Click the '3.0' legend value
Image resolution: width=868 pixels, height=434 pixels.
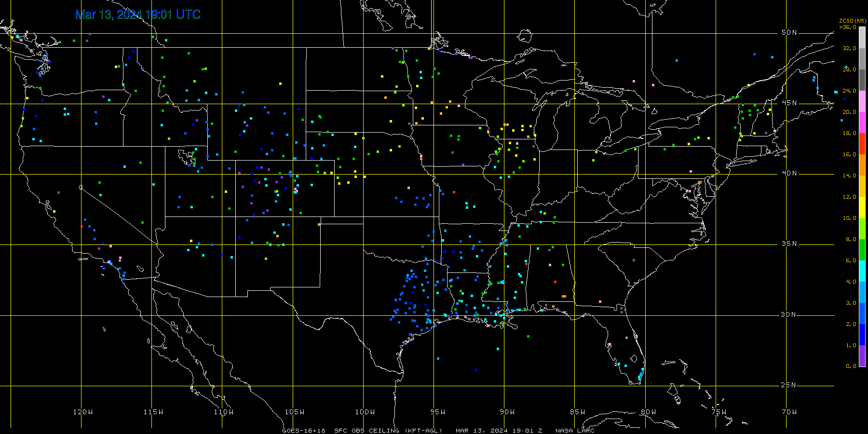[851, 303]
